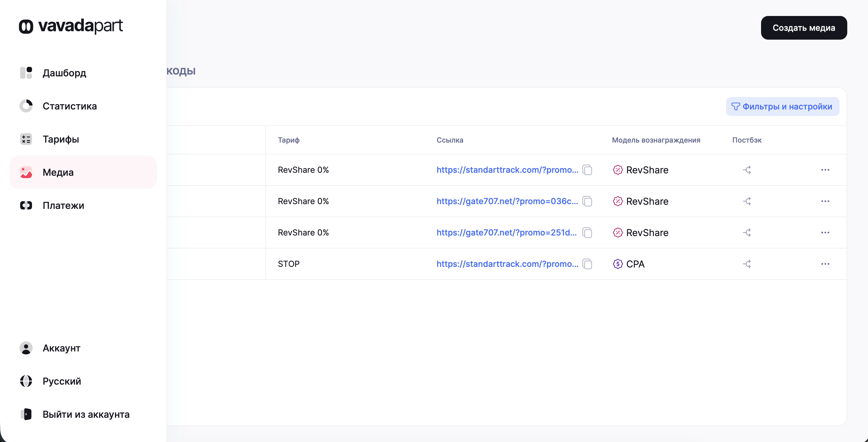
Task: Copy the gate707.net promo=036c link
Action: click(587, 201)
